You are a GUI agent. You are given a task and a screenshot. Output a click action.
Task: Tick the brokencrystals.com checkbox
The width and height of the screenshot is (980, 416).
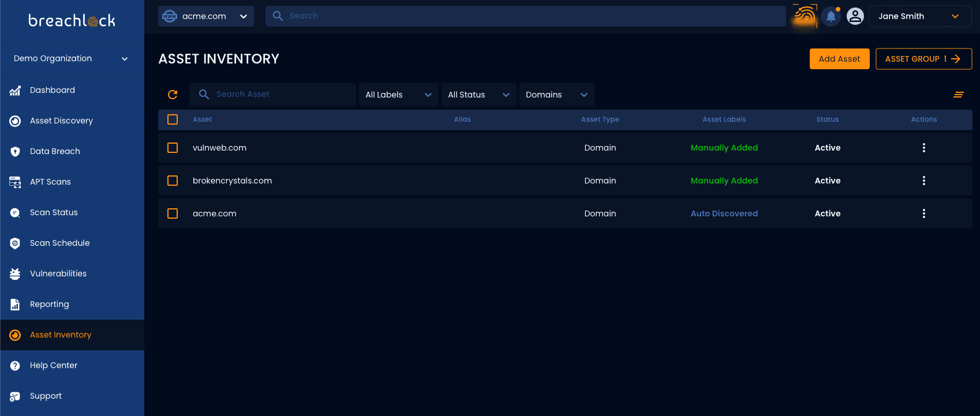(173, 181)
